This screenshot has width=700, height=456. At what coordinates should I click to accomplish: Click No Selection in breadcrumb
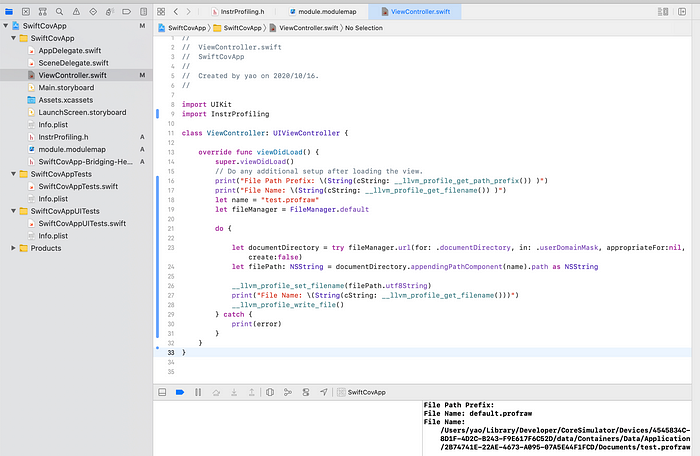tap(364, 28)
